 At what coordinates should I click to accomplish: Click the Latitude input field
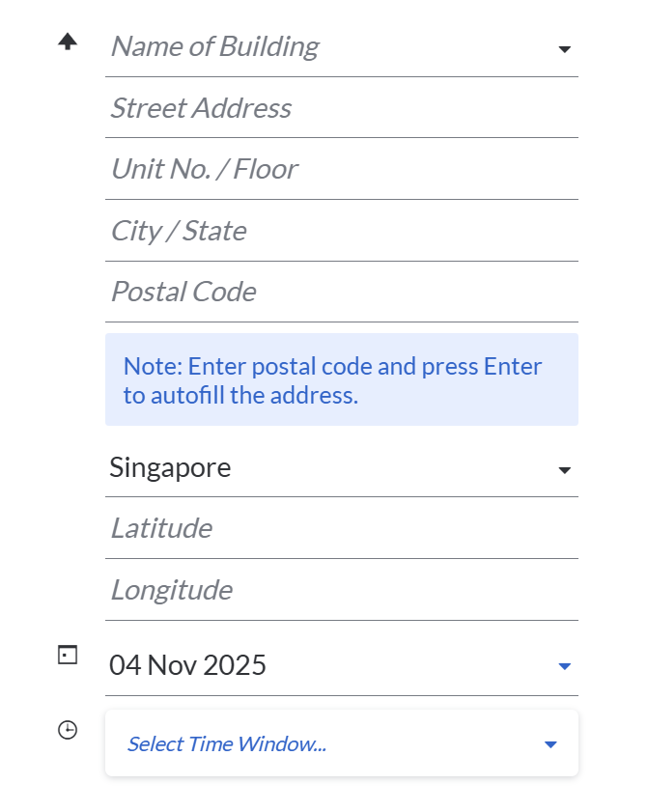338,528
